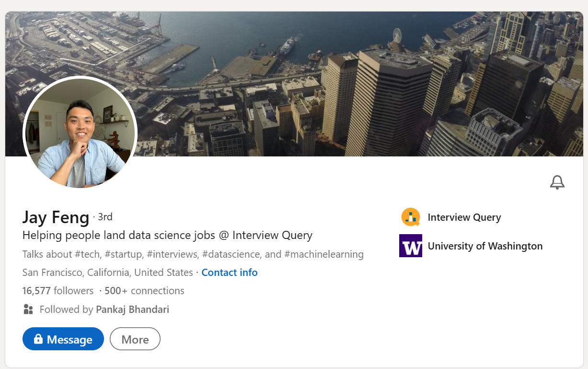Click the "Talks about" hashtags line

click(193, 254)
